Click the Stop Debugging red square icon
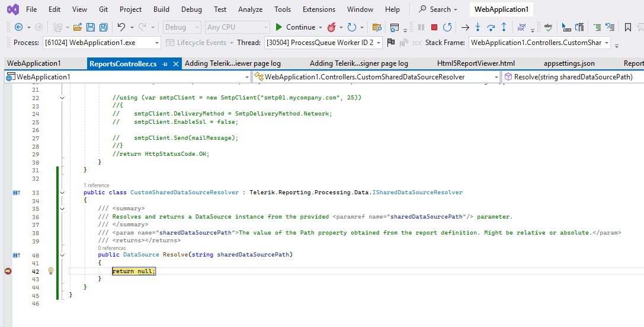 point(434,27)
